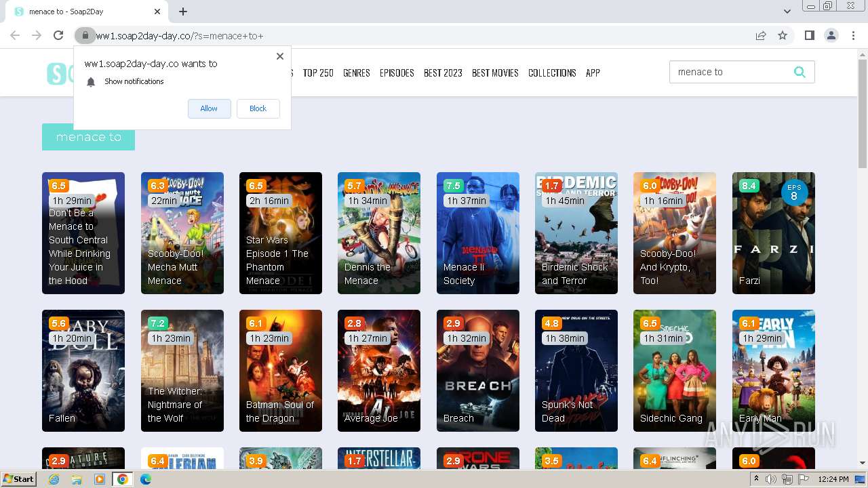
Task: Go to EPISODES section
Action: [x=397, y=73]
